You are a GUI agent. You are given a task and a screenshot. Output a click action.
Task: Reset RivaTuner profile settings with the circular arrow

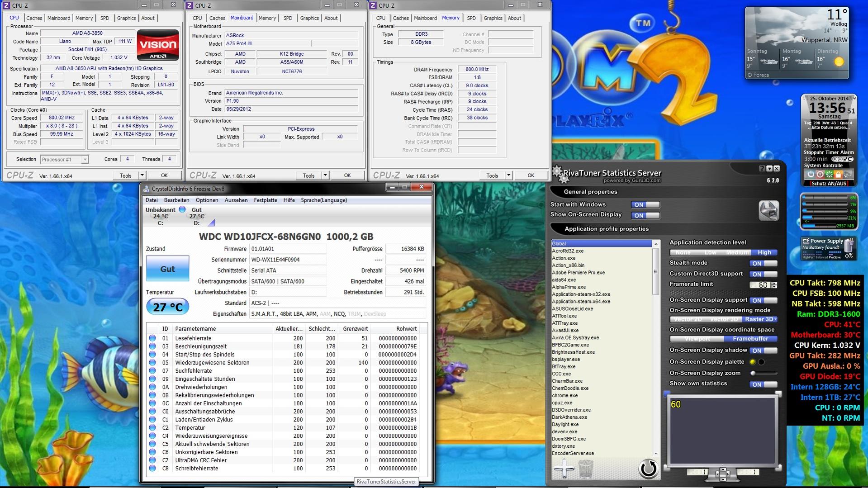click(648, 469)
